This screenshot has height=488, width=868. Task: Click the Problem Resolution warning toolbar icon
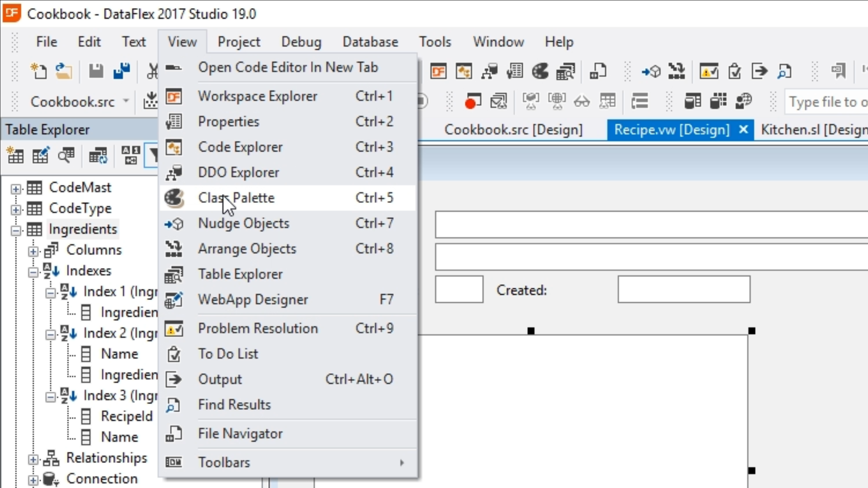(x=709, y=71)
